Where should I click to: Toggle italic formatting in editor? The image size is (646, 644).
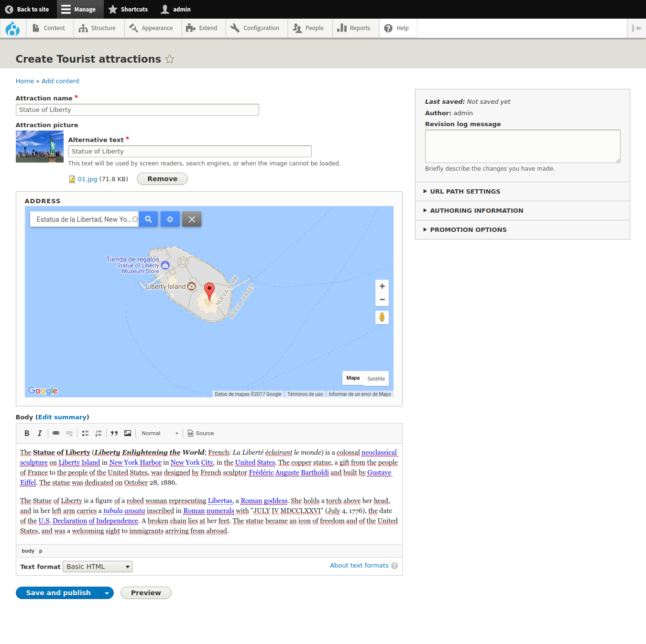pos(40,433)
